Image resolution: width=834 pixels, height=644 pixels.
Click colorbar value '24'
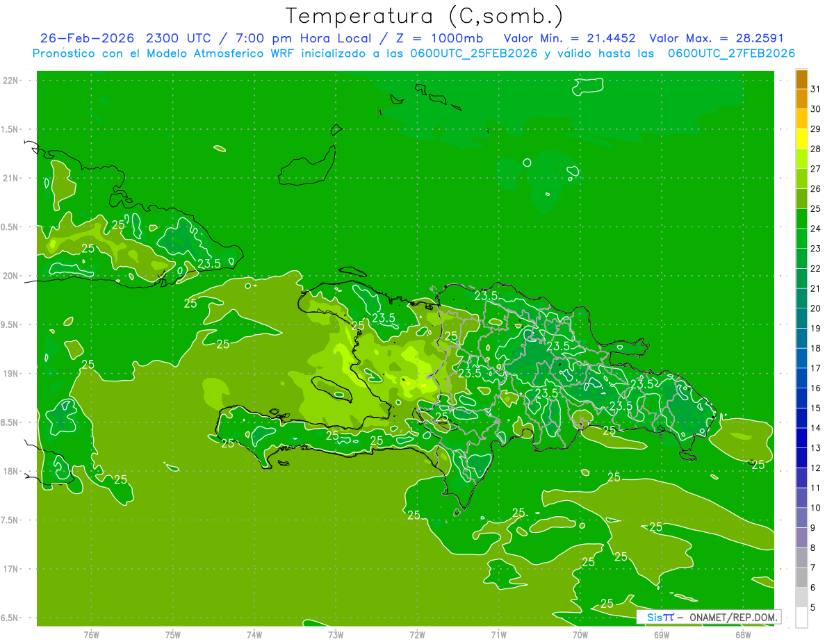pyautogui.click(x=815, y=229)
